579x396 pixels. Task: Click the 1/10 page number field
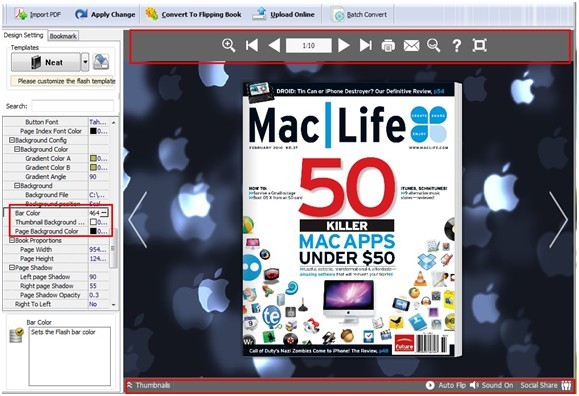[x=309, y=45]
